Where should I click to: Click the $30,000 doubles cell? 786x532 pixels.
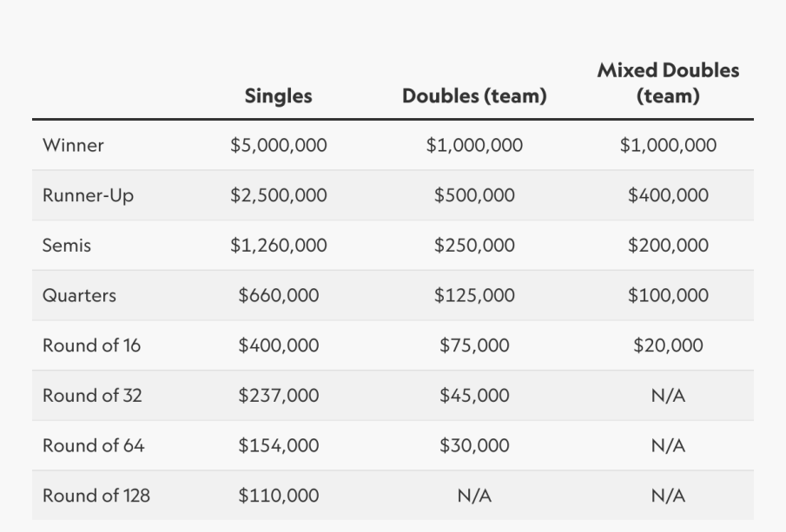(x=474, y=446)
